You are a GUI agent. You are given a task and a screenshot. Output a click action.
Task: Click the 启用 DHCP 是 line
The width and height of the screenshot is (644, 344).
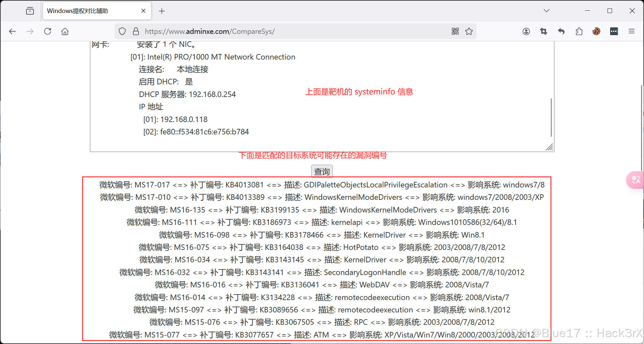166,82
